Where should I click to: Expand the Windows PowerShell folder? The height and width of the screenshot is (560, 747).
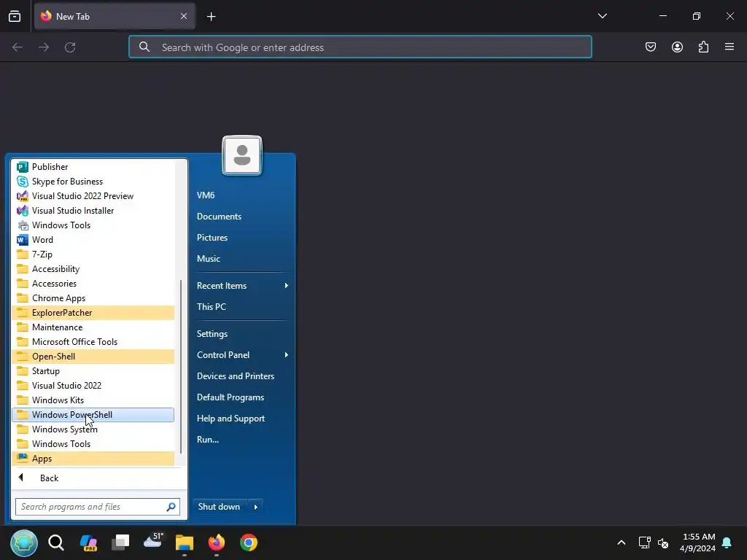tap(93, 415)
